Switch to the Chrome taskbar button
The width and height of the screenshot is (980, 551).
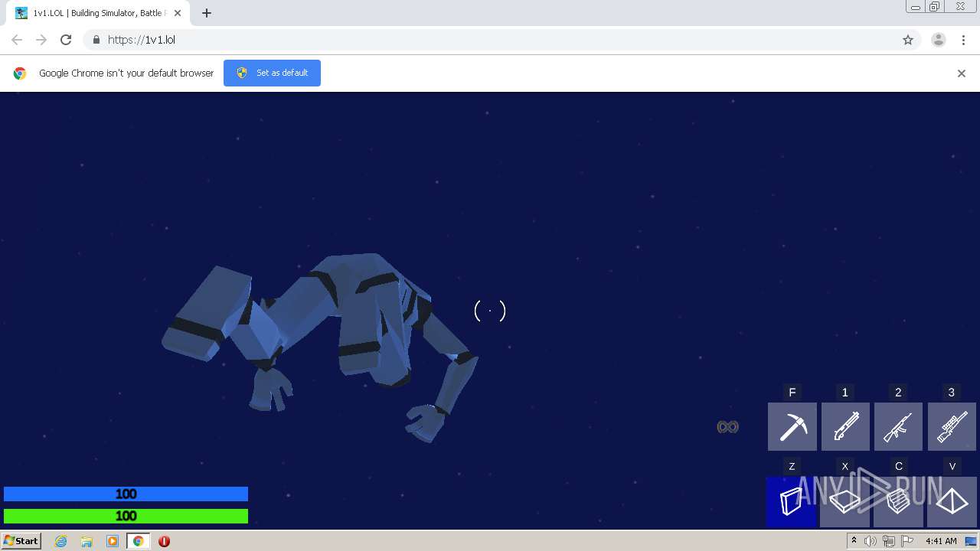(139, 541)
